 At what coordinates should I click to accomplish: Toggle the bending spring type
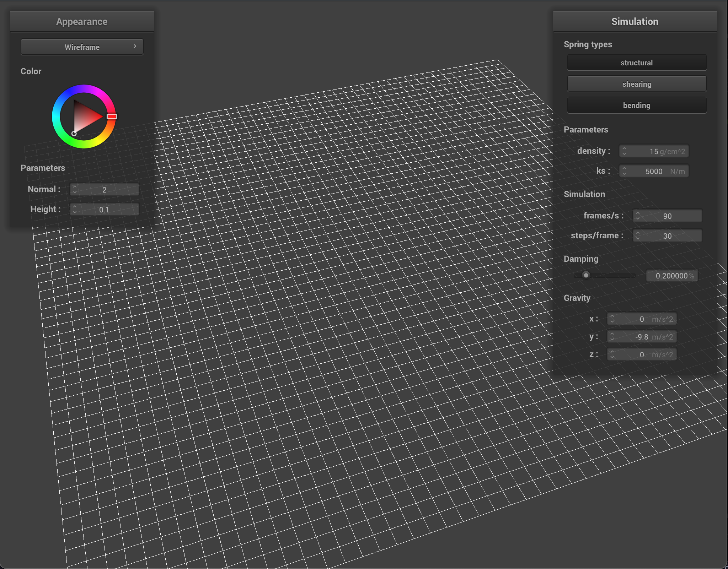(636, 105)
